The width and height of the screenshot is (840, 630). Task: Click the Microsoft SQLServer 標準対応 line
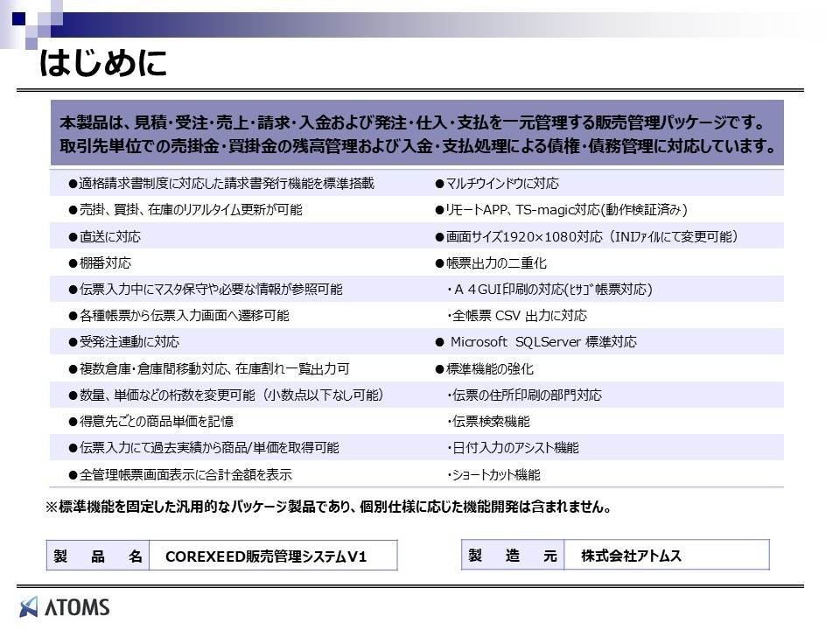(x=542, y=342)
